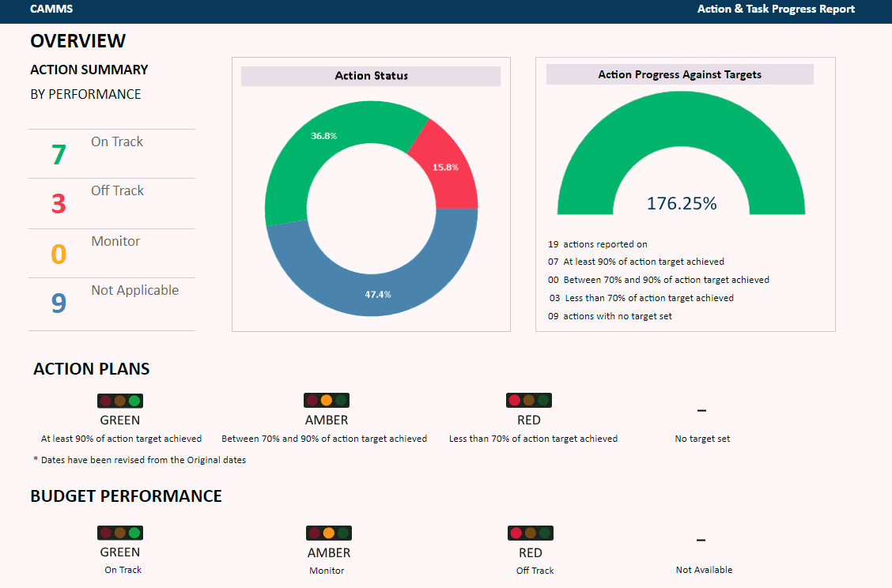Click the GREEN traffic light under BUDGET PERFORMANCE
This screenshot has width=892, height=588.
click(119, 533)
